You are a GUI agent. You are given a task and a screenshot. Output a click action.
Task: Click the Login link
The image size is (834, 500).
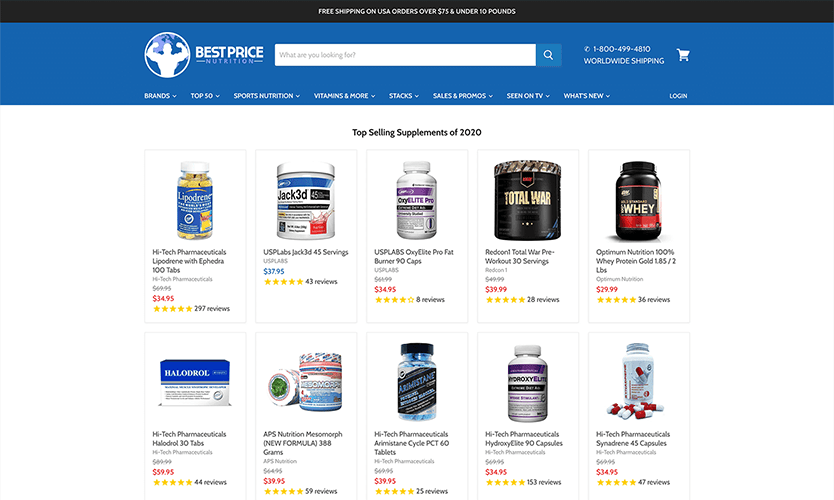[678, 96]
